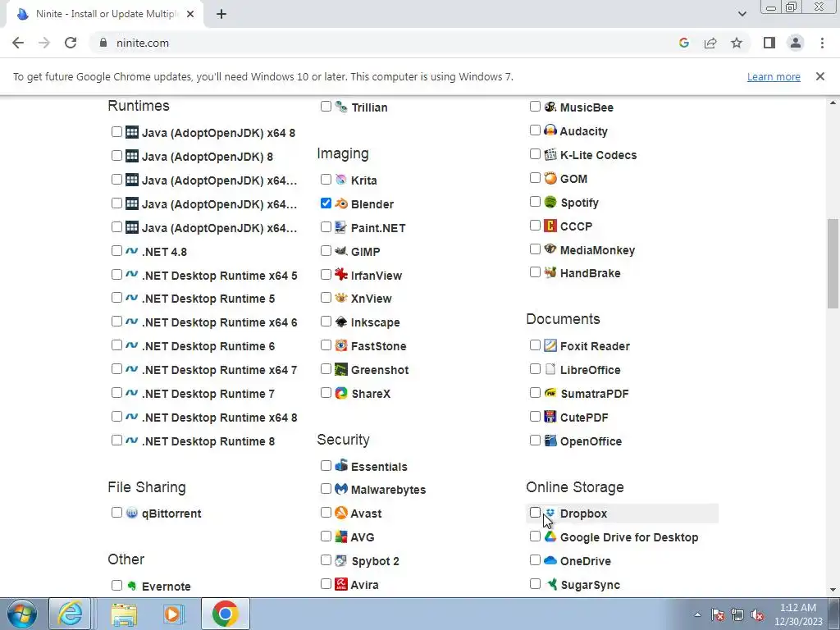Bookmark this page with star icon
The width and height of the screenshot is (840, 630).
[737, 43]
